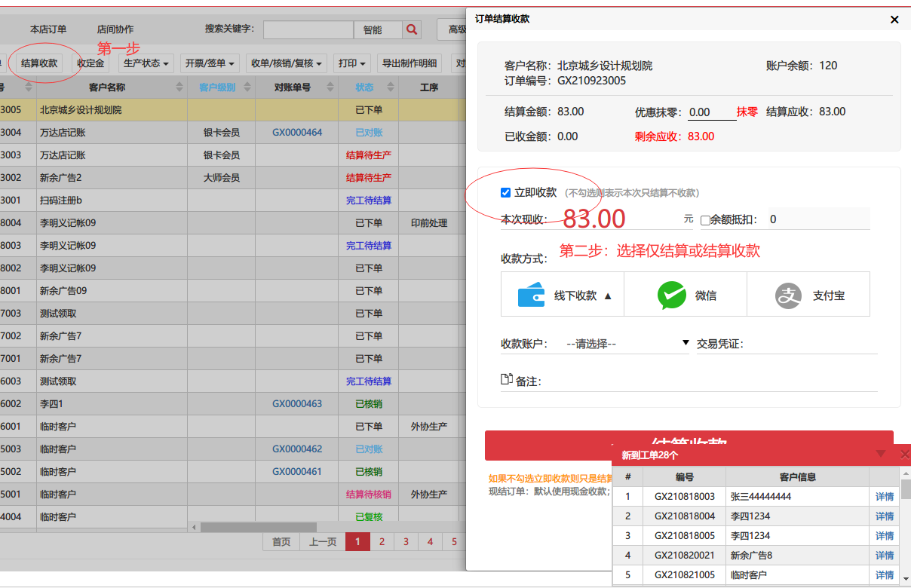Image resolution: width=911 pixels, height=588 pixels.
Task: Go to page 5 in pagination
Action: coord(454,541)
